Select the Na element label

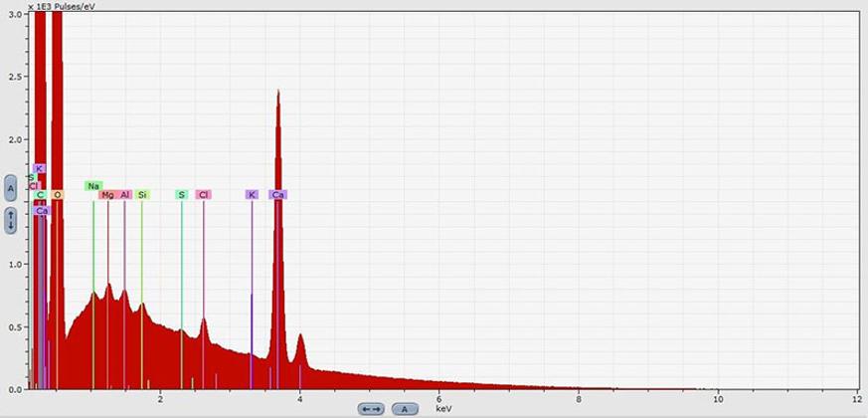(93, 186)
